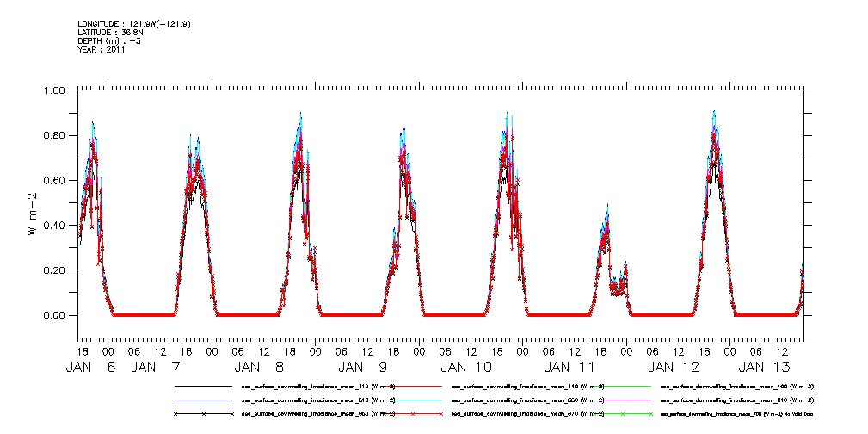The height and width of the screenshot is (434, 868).
Task: Click the 1.00 y-axis tick label
Action: 54,90
